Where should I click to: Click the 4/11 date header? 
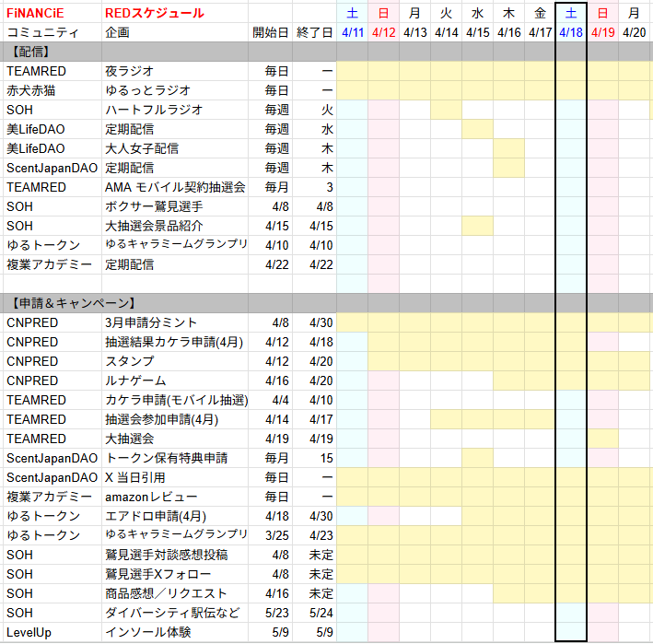[353, 32]
